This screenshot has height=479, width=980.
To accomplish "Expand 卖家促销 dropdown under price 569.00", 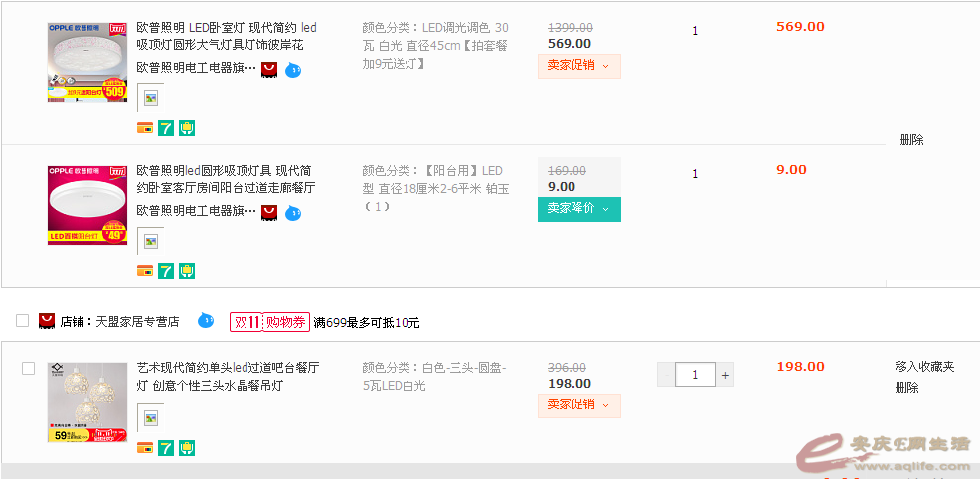I will tap(578, 66).
